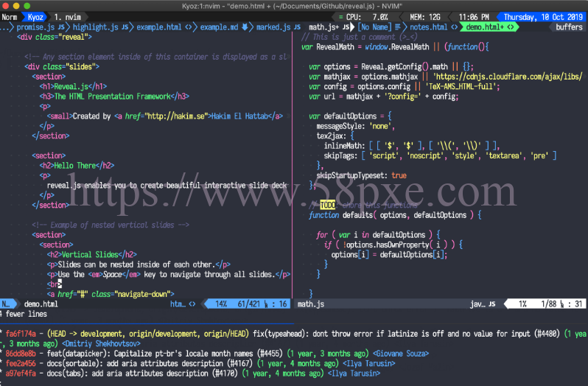Click the Norm mode indicator
The image size is (588, 386).
10,17
